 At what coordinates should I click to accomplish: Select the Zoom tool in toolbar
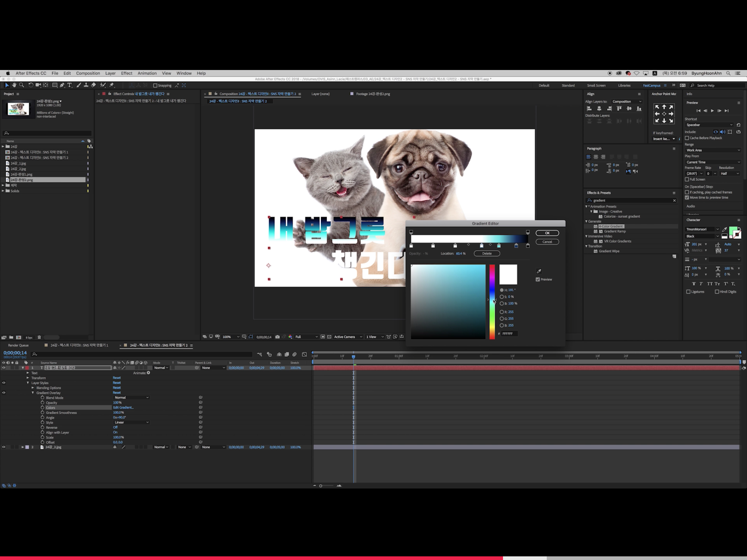pyautogui.click(x=22, y=85)
